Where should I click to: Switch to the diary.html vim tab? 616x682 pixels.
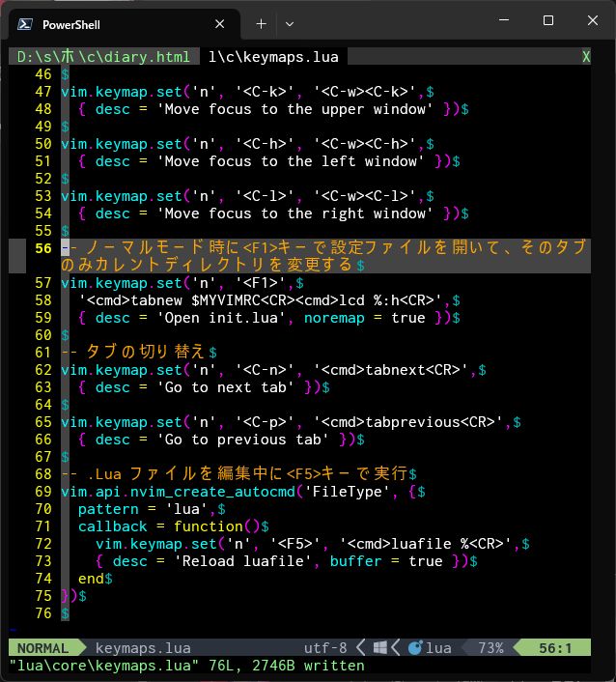click(x=103, y=57)
